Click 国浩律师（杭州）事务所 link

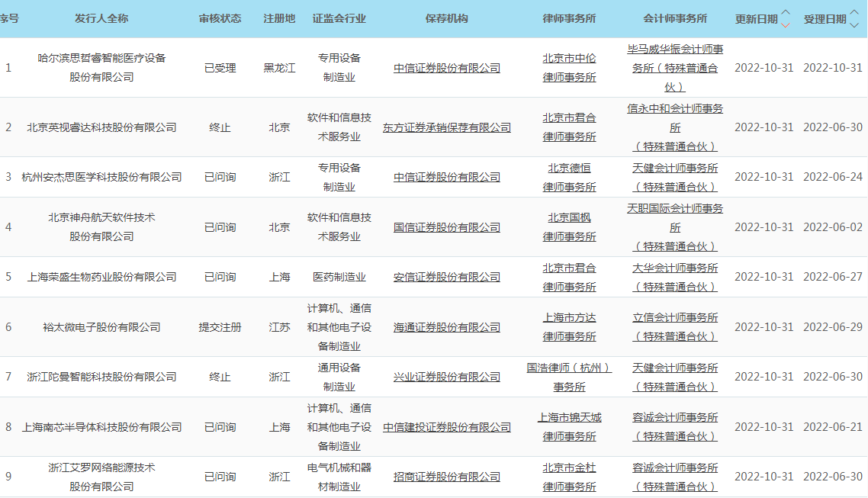(x=569, y=377)
